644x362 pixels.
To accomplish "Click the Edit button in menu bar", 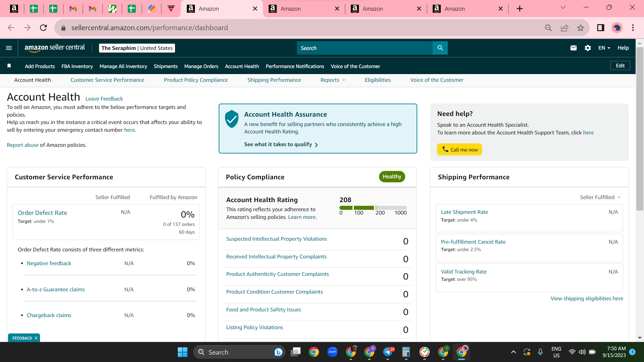I will tap(620, 66).
